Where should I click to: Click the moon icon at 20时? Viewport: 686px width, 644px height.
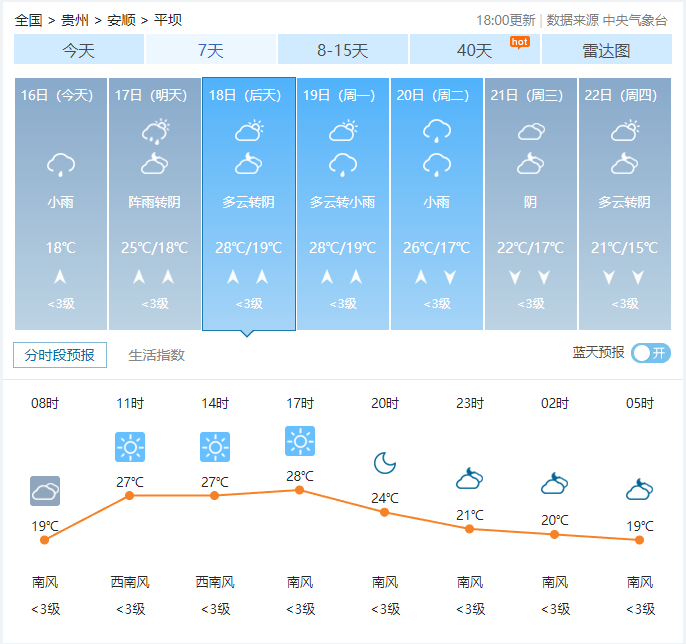(x=385, y=463)
